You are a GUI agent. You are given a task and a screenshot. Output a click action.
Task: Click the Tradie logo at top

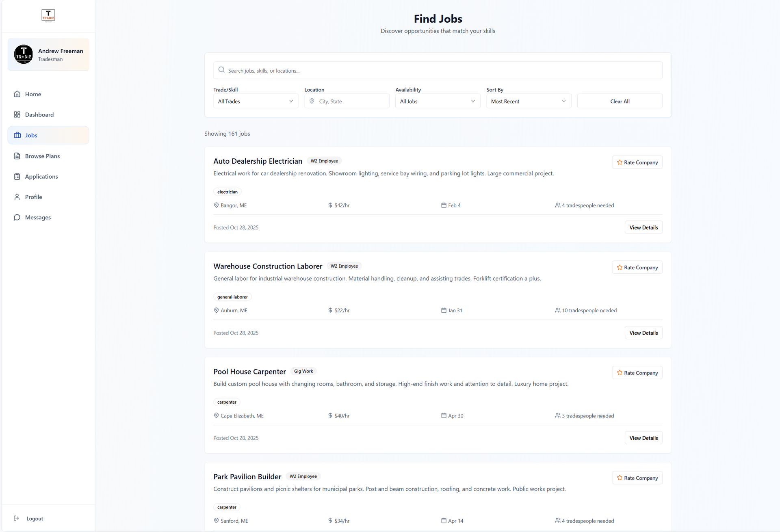pyautogui.click(x=48, y=15)
